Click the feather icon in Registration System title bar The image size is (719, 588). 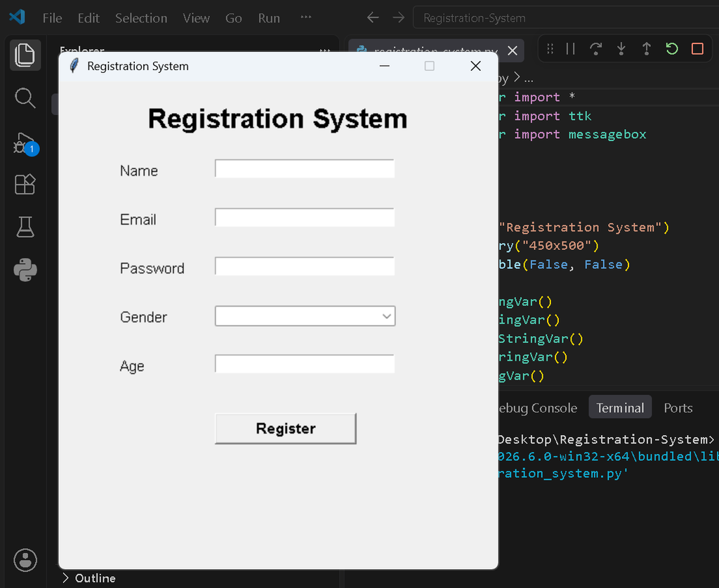pos(74,66)
